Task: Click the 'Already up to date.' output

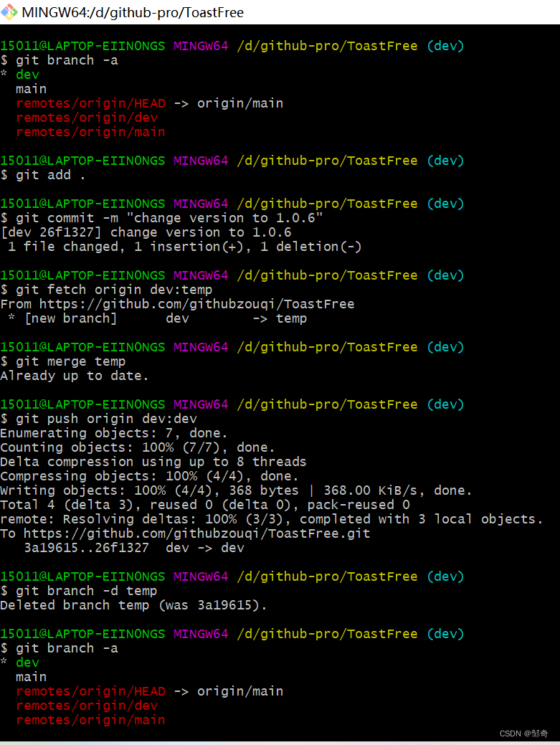Action: [x=75, y=376]
